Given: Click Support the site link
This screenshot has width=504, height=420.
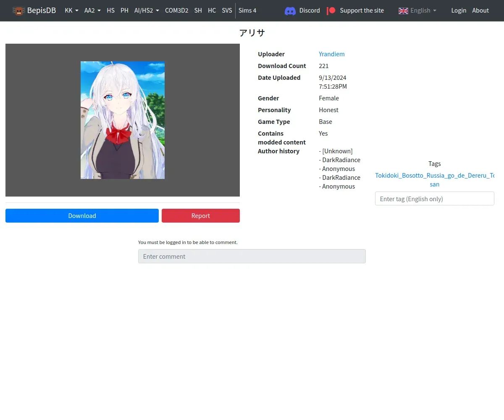Looking at the screenshot, I should (362, 10).
